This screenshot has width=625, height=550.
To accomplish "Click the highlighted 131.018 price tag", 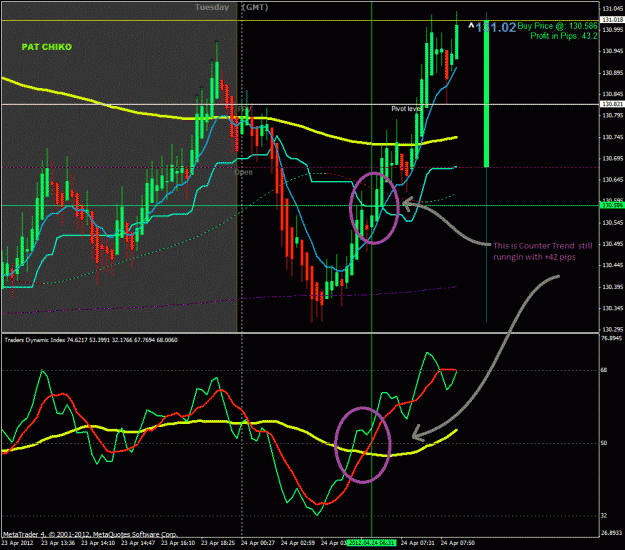I will point(612,20).
